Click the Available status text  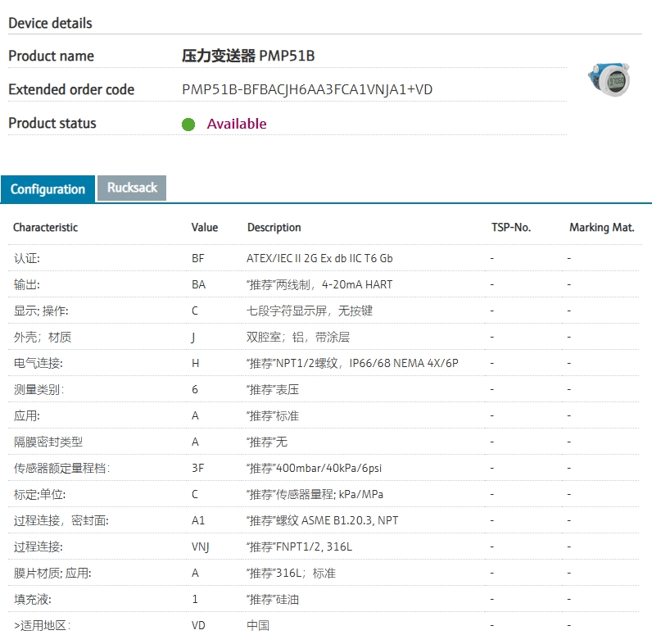point(236,124)
